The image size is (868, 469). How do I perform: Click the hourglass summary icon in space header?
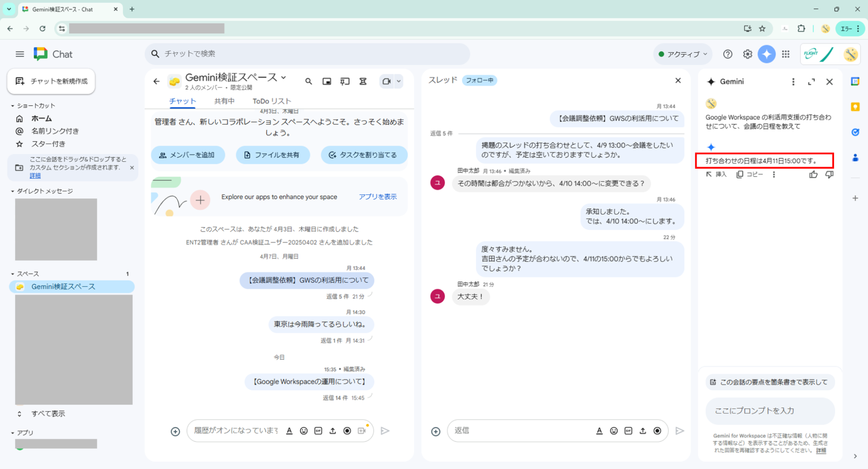tap(363, 81)
